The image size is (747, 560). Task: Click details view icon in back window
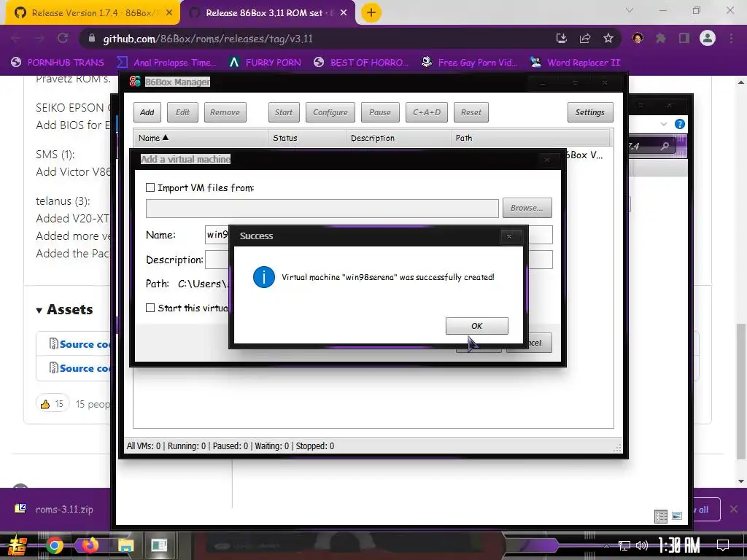(x=661, y=516)
